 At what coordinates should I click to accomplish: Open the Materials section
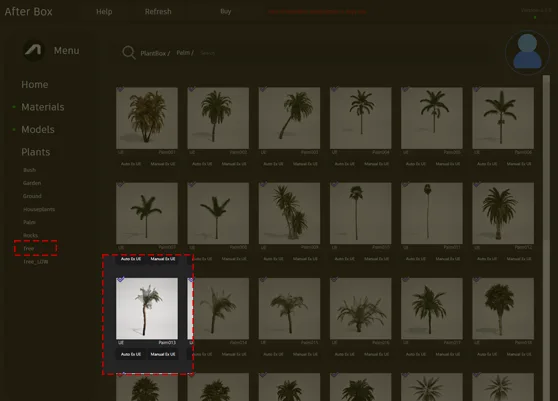[43, 107]
